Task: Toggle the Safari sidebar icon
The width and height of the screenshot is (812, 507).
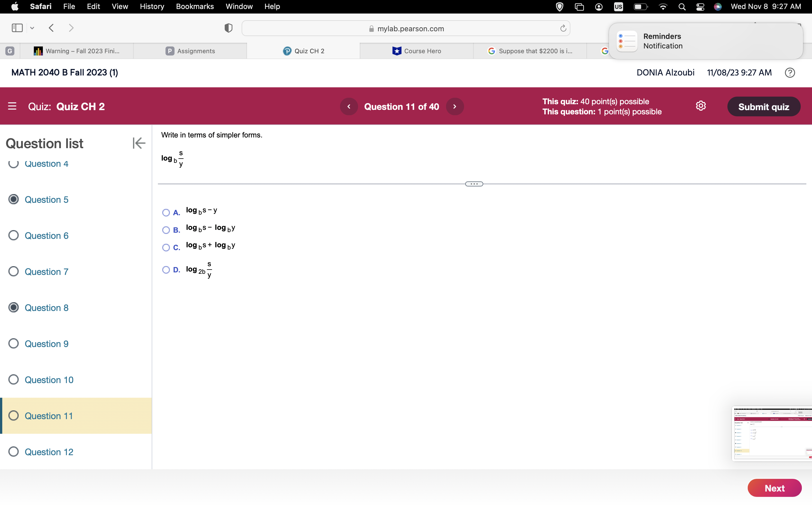Action: 17,28
